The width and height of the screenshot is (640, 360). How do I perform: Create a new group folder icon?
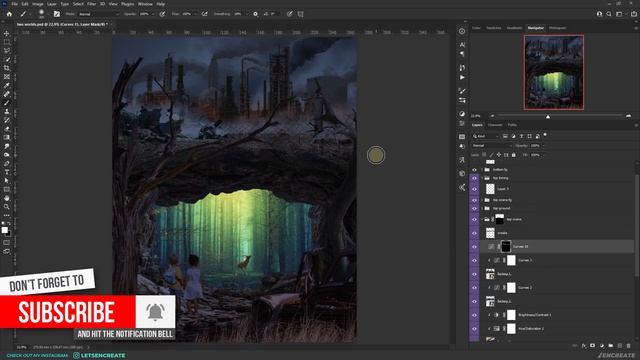[611, 346]
